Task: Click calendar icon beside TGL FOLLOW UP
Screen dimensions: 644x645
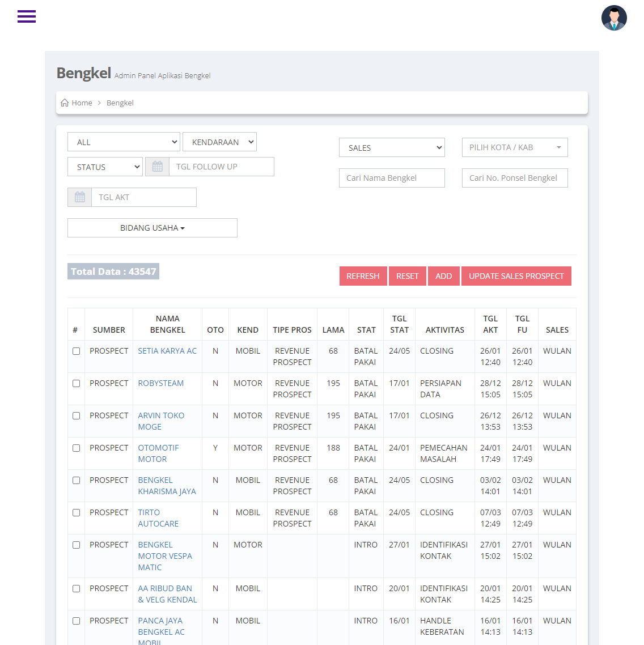Action: [x=157, y=167]
